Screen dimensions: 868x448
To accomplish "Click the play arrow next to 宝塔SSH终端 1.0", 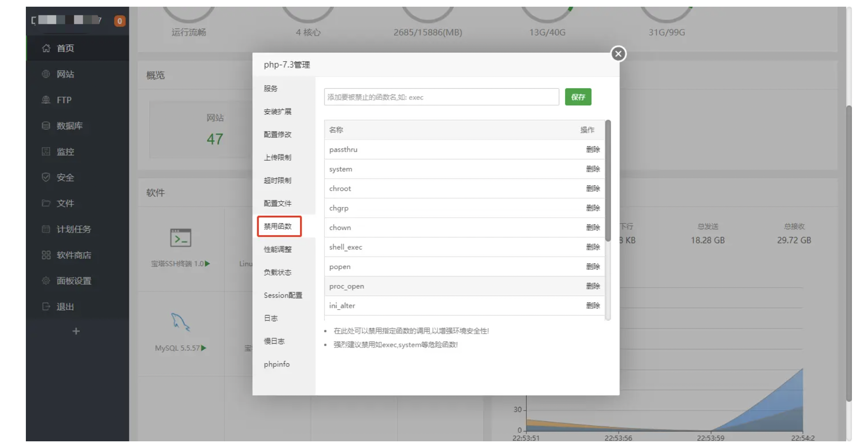I will (207, 264).
